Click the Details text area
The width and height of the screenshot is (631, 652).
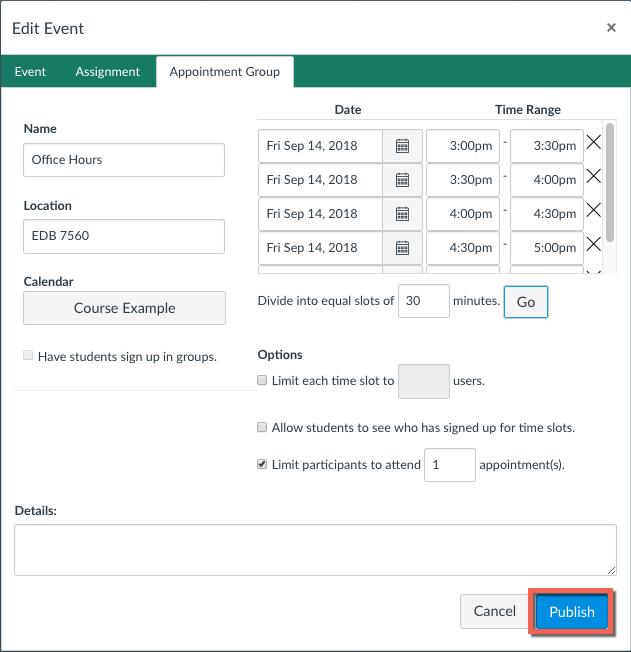tap(315, 550)
